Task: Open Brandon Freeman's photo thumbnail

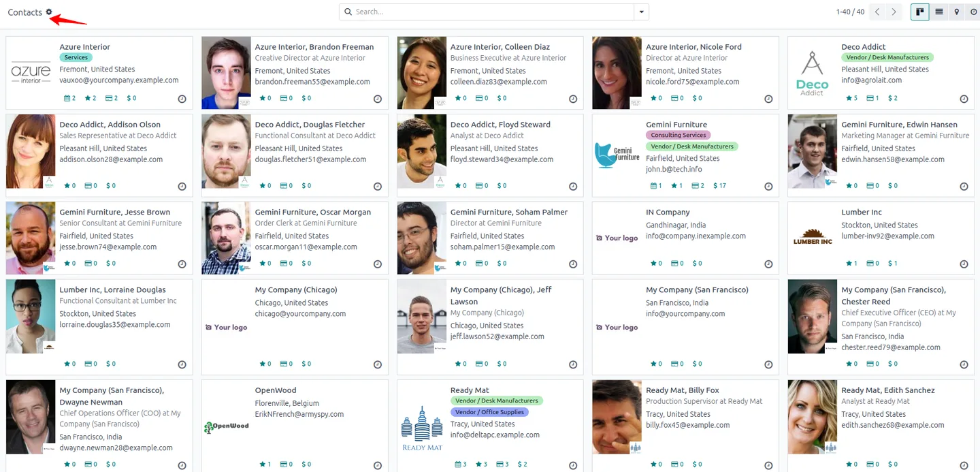Action: 226,73
